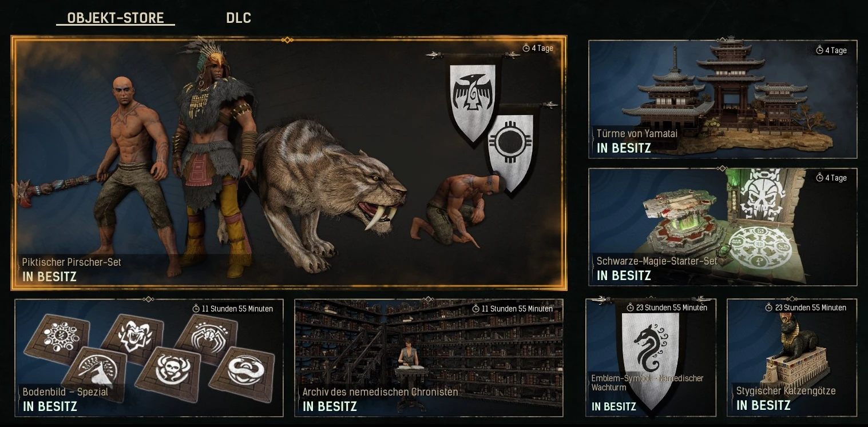Select the Stygischer Katzengötze item
868x427 pixels.
(x=792, y=358)
